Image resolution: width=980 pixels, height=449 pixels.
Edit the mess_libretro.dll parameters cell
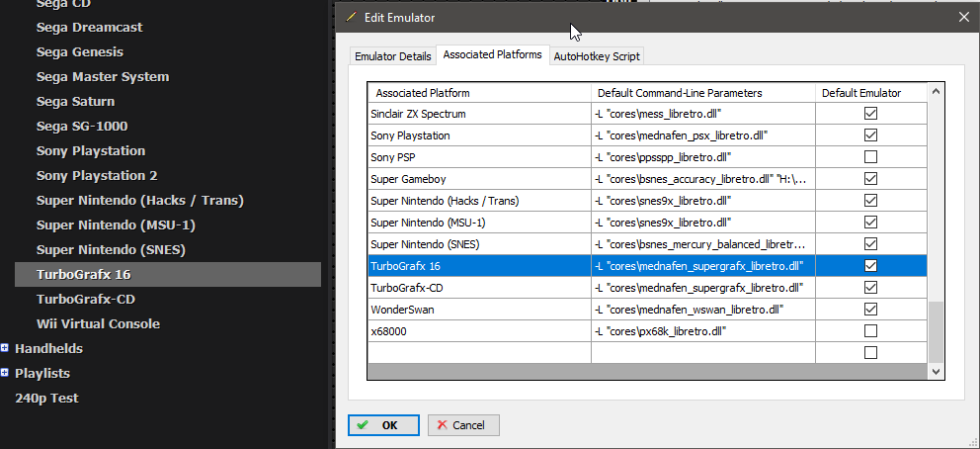(x=703, y=114)
